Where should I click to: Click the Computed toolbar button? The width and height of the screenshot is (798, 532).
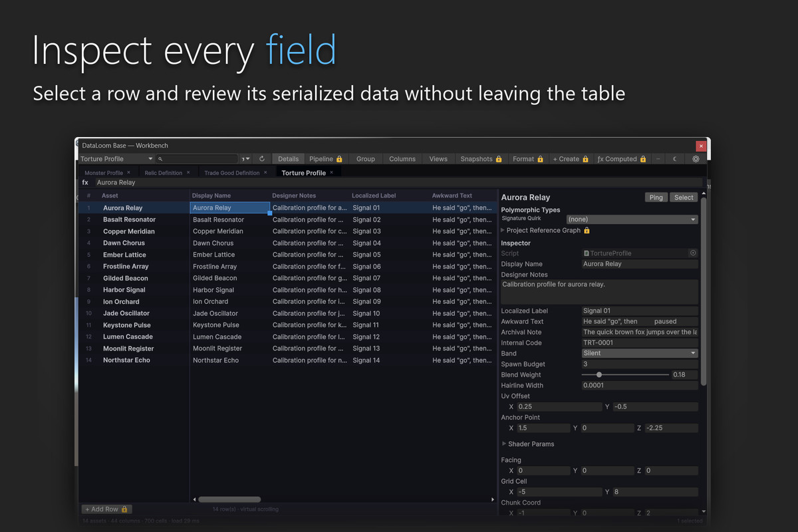[622, 159]
